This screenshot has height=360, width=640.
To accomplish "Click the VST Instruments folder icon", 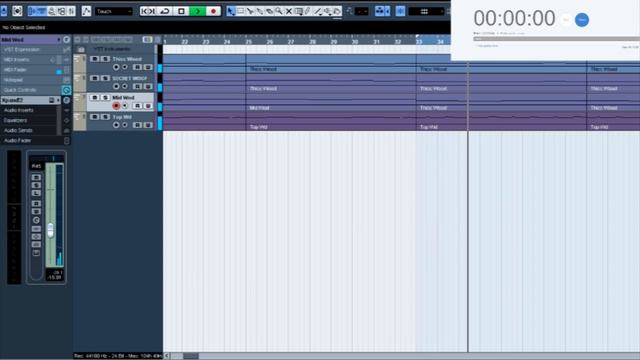I will [x=81, y=49].
